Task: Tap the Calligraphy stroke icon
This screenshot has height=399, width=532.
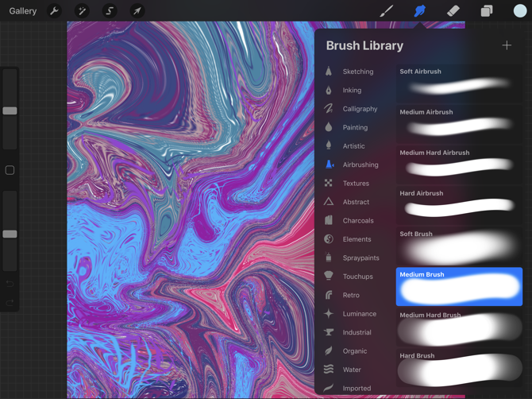Action: click(x=329, y=109)
